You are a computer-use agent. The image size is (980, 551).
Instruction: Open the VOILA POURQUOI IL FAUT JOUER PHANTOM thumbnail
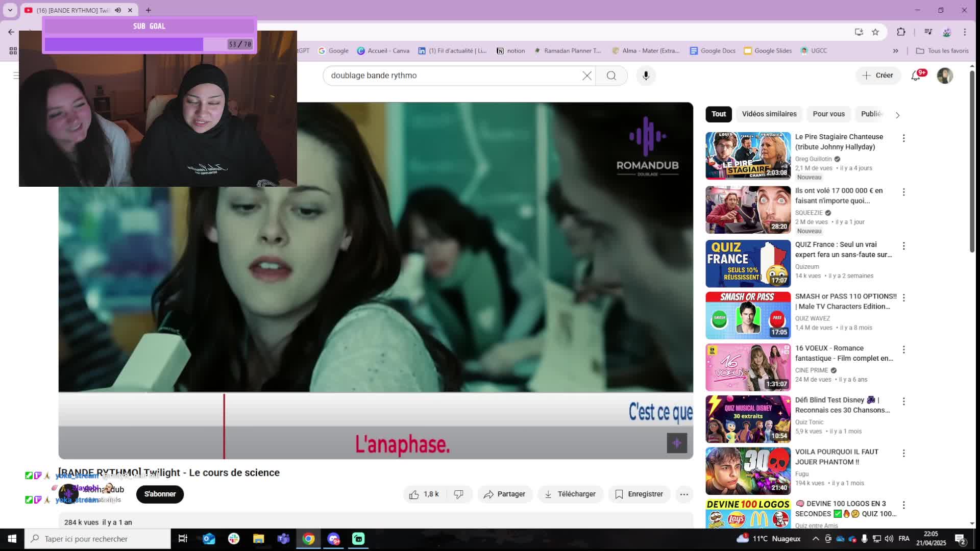point(748,471)
